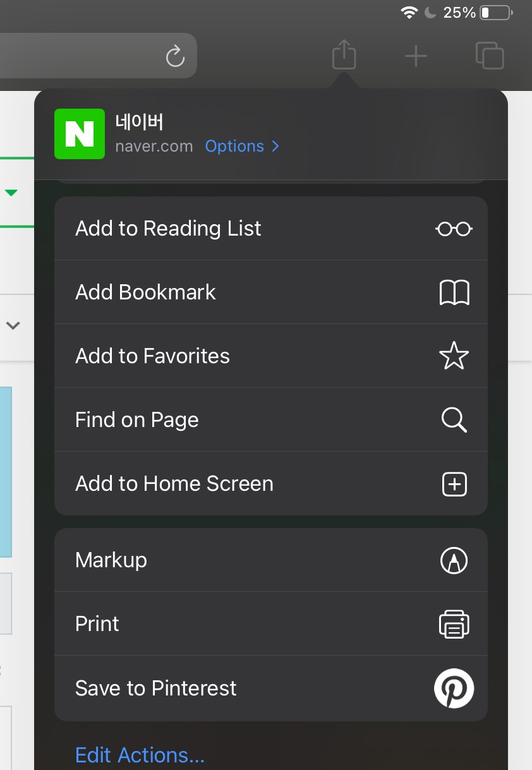
Task: Tap the open book bookmark icon
Action: click(454, 293)
